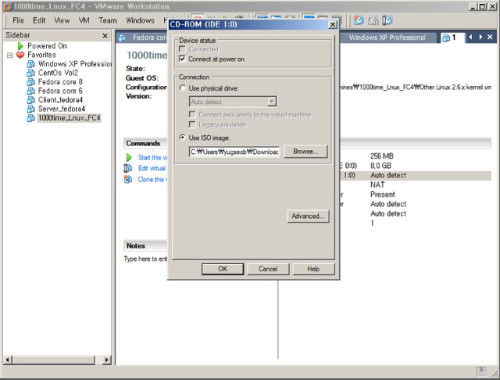Image resolution: width=500 pixels, height=380 pixels.
Task: Click the status bar icon at the bottom right
Action: (481, 371)
